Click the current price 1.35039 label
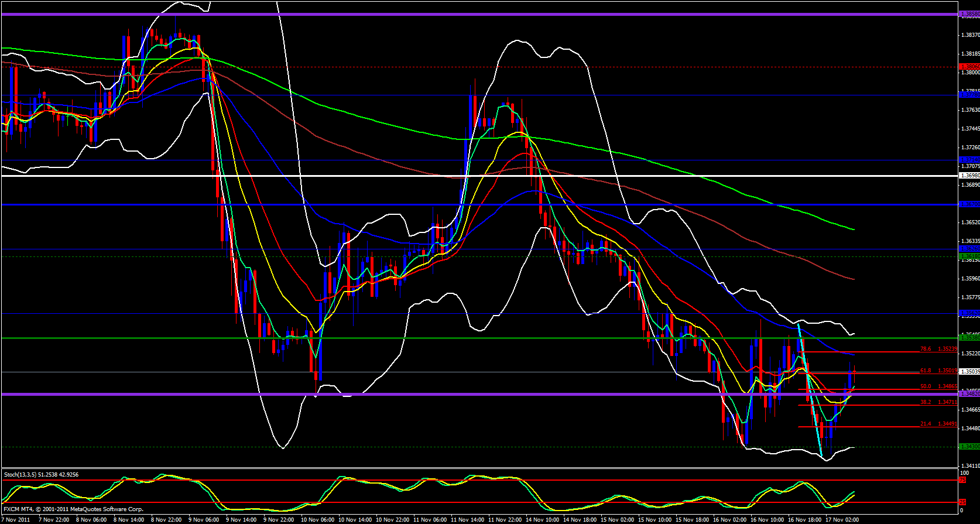The height and width of the screenshot is (524, 980). 969,372
